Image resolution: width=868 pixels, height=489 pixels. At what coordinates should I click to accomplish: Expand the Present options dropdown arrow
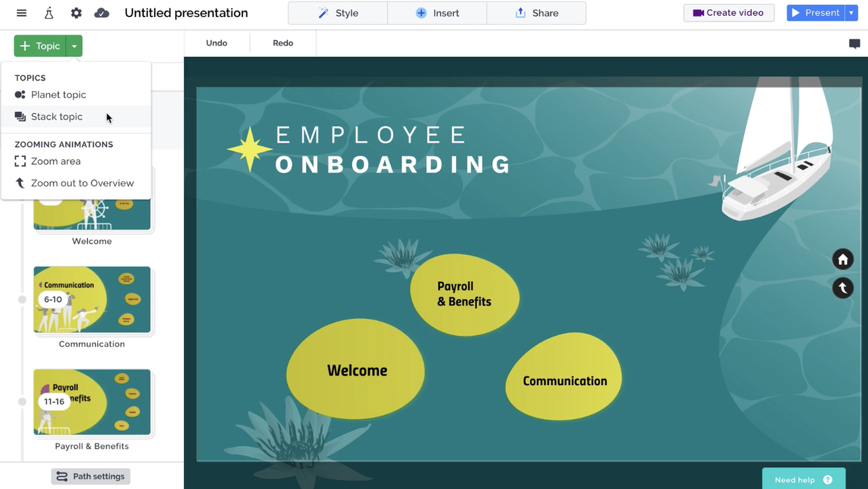tap(851, 13)
